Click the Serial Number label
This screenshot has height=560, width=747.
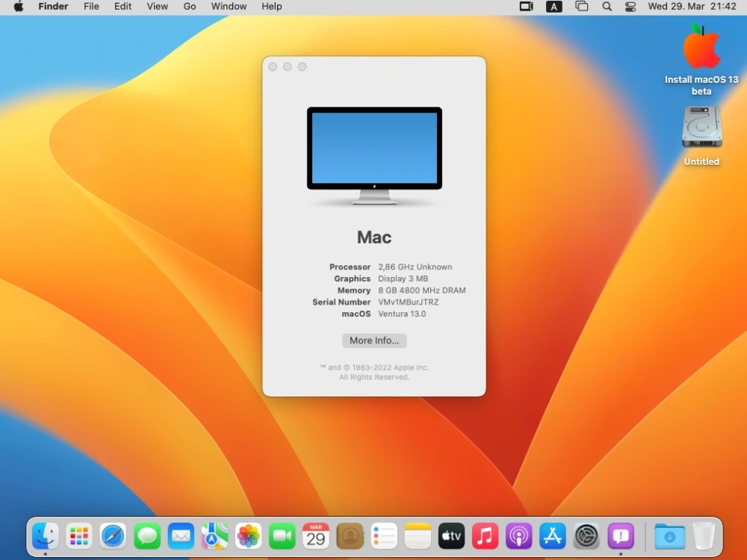pos(341,302)
